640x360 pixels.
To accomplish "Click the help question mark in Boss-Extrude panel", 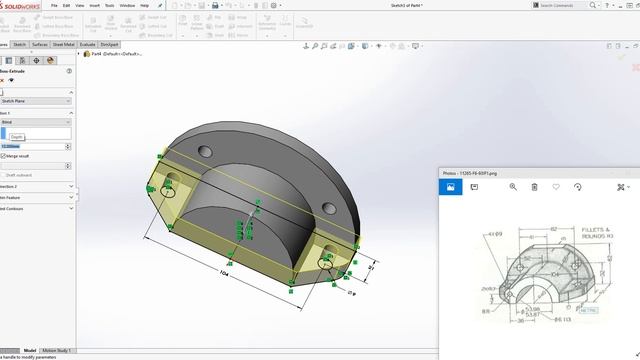I will coord(69,71).
